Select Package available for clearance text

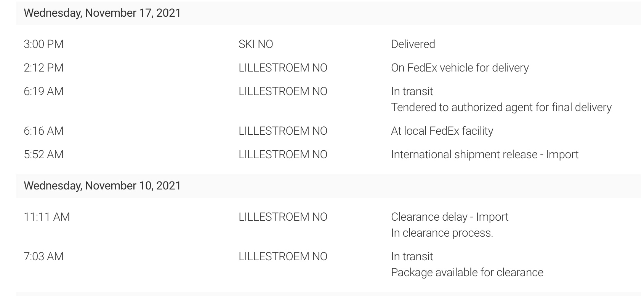click(x=467, y=272)
